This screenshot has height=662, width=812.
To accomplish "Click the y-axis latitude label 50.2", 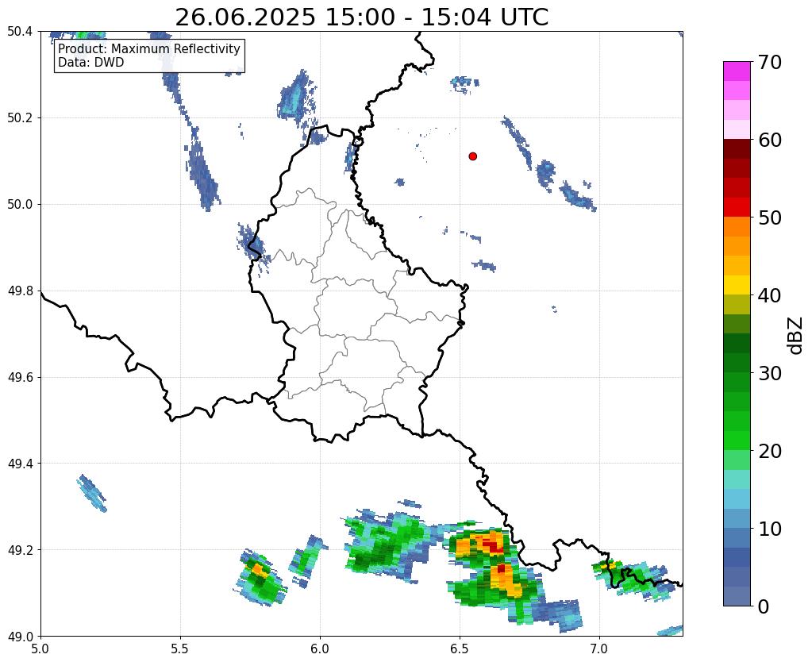I will pyautogui.click(x=20, y=118).
